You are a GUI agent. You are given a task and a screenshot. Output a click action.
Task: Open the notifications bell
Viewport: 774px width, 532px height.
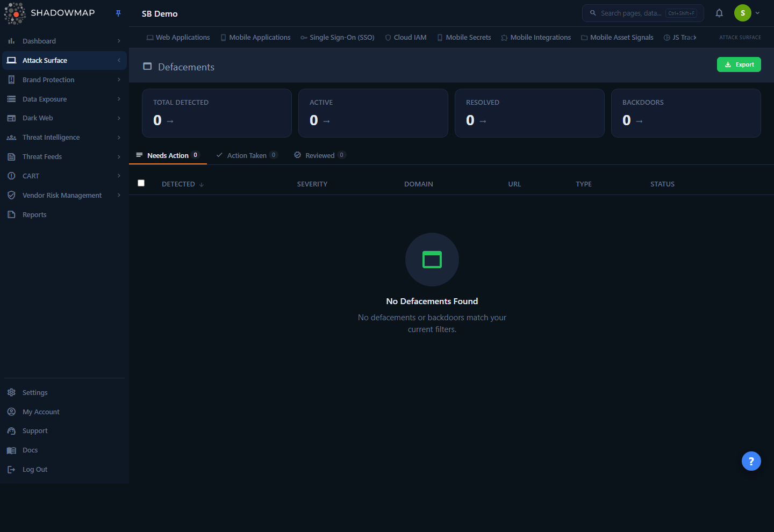(x=719, y=13)
